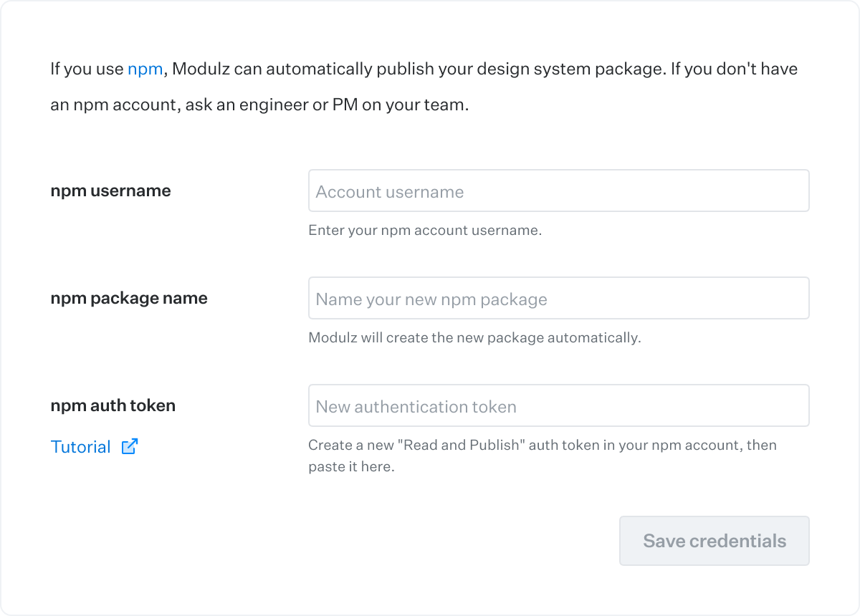Open the npm link in the intro
Screen dimensions: 860x616
pos(145,69)
